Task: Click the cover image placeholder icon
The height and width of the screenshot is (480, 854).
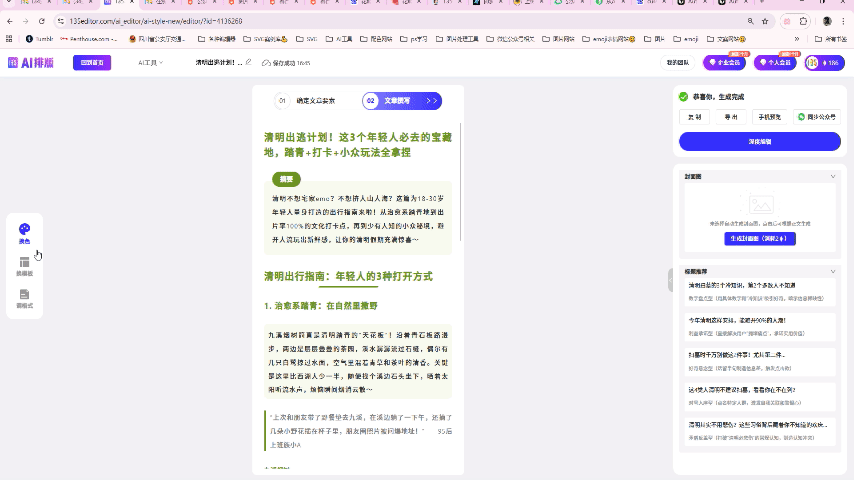Action: (760, 204)
